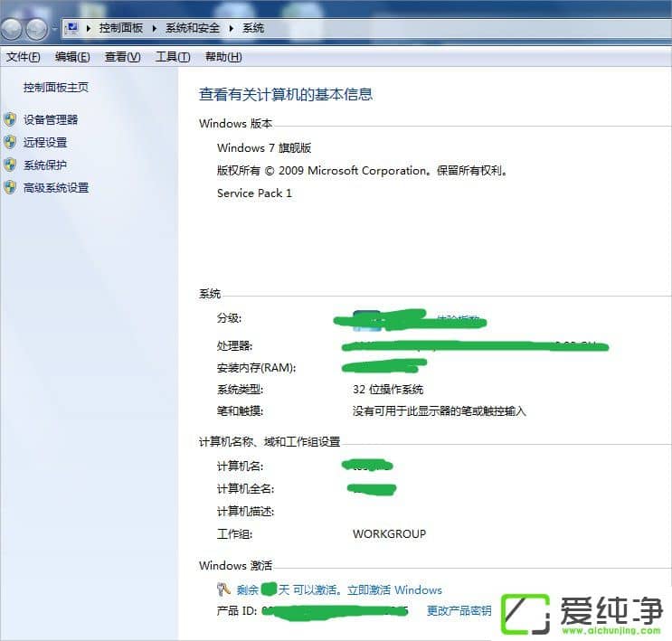Select 系统和安全 in the address breadcrumb

(193, 28)
